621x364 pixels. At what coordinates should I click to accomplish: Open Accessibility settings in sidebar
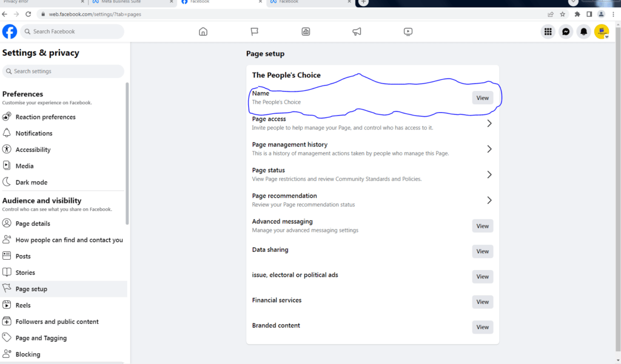(63, 150)
